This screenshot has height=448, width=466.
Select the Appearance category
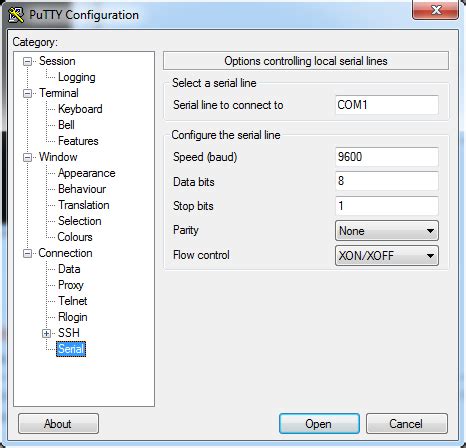(x=86, y=173)
